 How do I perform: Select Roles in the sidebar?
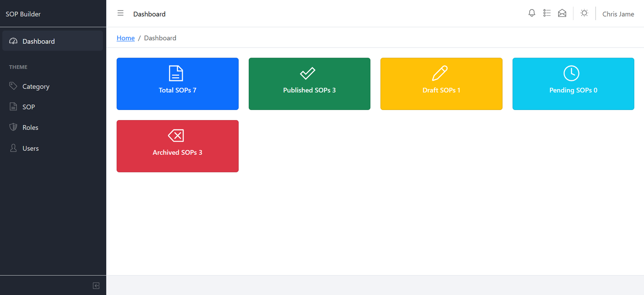coord(30,127)
